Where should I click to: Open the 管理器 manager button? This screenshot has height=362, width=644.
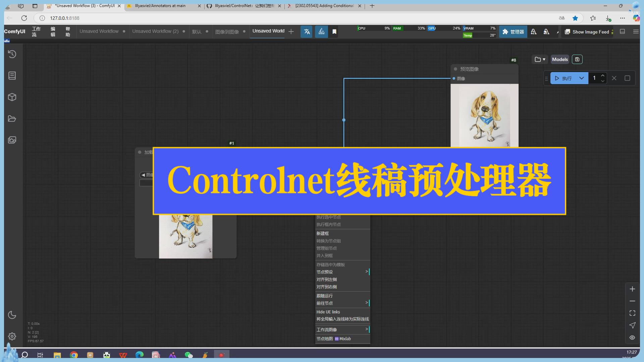point(513,32)
